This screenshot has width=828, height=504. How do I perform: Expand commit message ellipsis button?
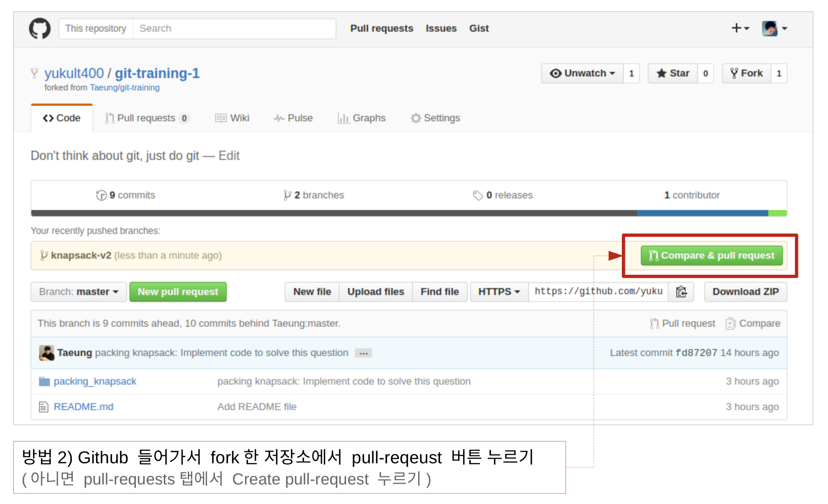click(x=363, y=353)
